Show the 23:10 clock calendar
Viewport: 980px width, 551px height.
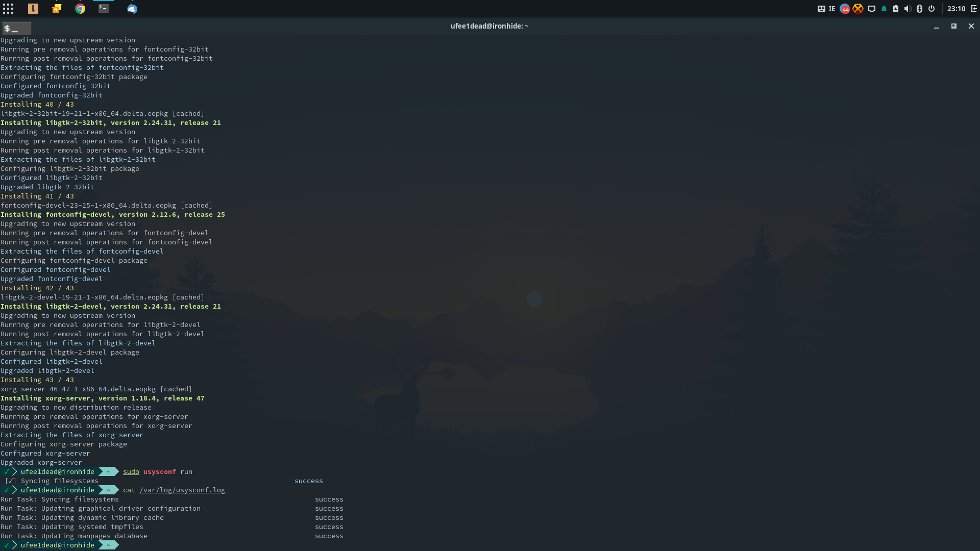pyautogui.click(x=957, y=9)
